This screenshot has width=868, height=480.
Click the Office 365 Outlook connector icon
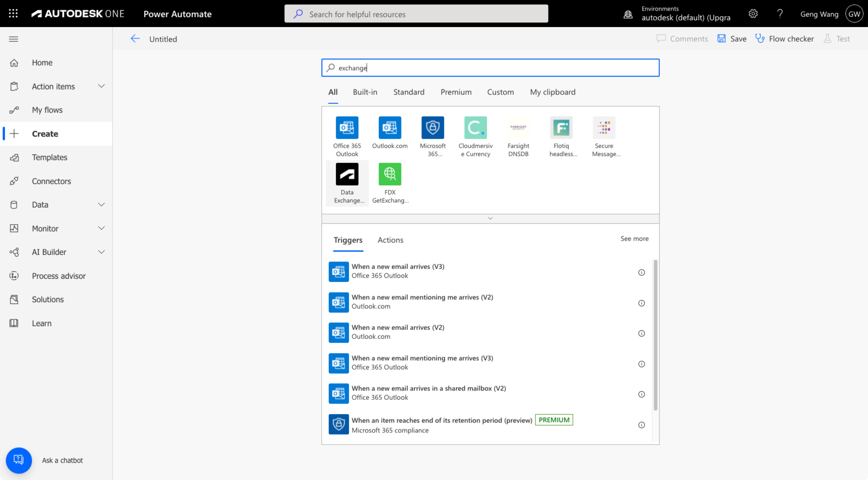point(347,128)
